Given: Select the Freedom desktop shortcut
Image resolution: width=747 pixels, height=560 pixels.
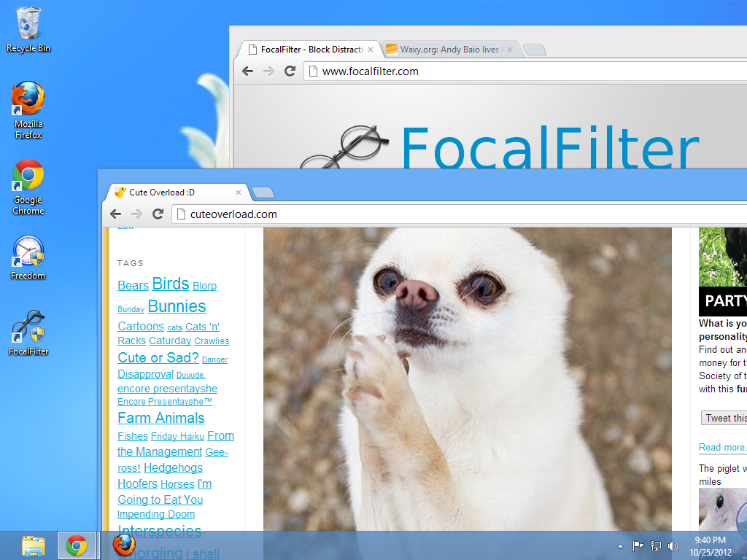Looking at the screenshot, I should 28,257.
